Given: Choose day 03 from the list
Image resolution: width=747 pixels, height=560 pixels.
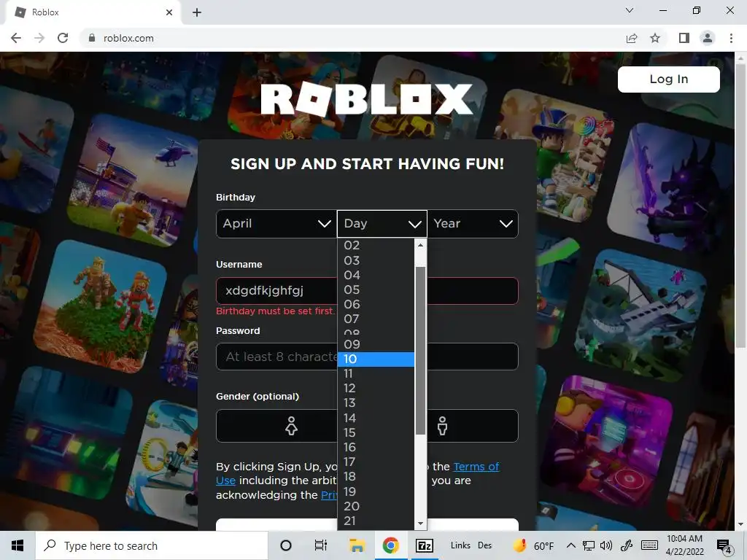Looking at the screenshot, I should [x=376, y=260].
